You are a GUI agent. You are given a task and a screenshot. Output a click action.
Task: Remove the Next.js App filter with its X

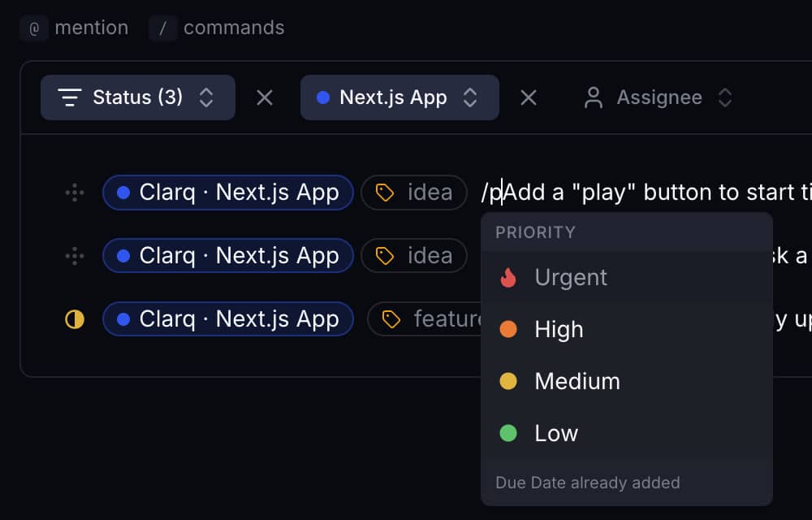(529, 97)
